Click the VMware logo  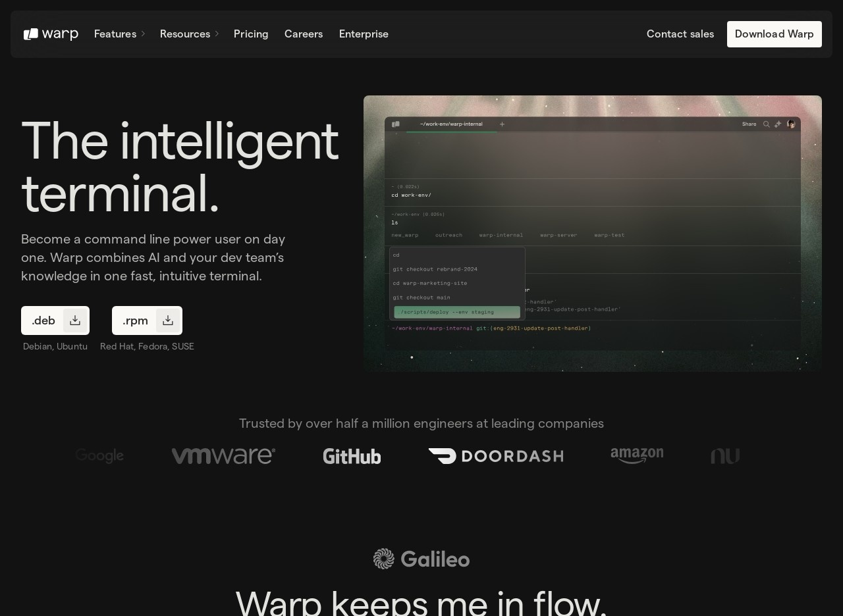click(x=223, y=456)
